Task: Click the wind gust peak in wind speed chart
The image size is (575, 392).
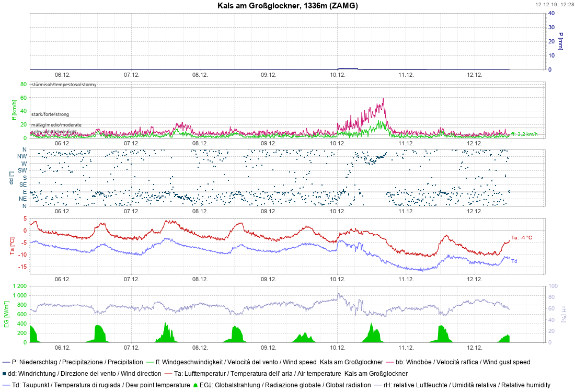Action: coord(383,99)
